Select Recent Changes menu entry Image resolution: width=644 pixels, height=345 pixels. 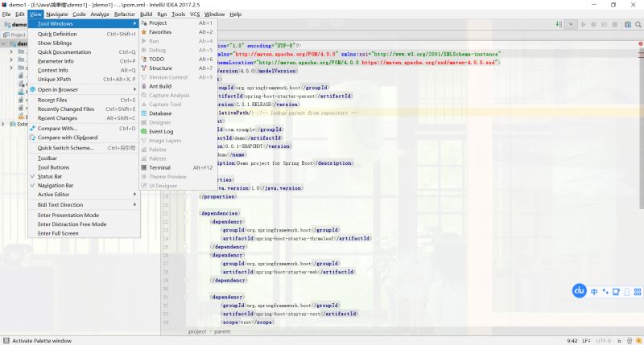point(84,118)
